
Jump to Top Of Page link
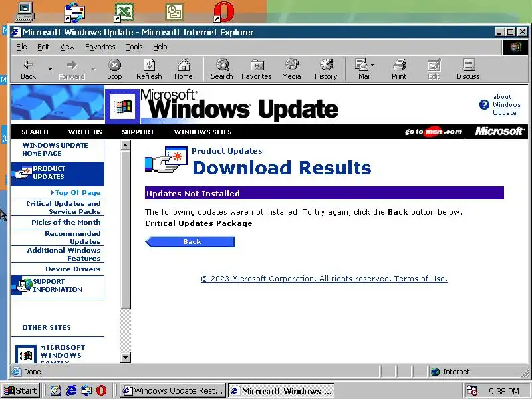(78, 192)
